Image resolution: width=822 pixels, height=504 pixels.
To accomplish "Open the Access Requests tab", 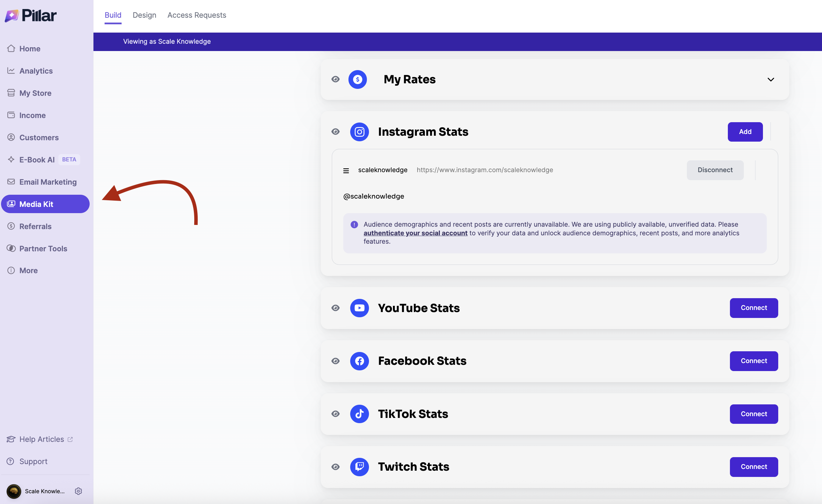I will (x=197, y=15).
